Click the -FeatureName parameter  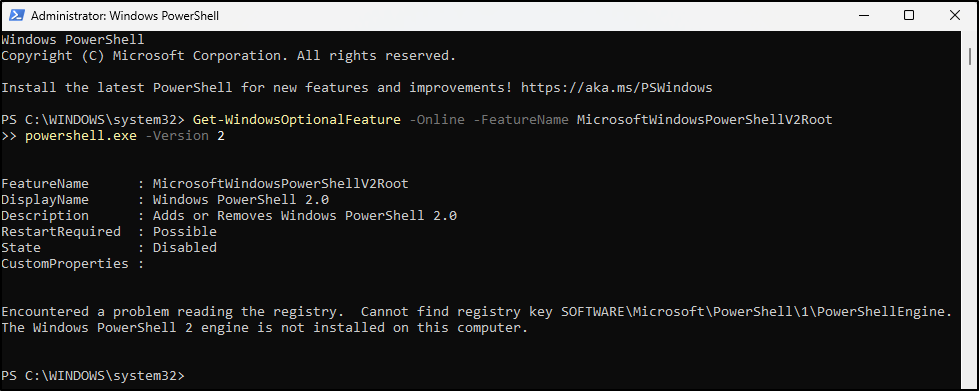tap(521, 119)
